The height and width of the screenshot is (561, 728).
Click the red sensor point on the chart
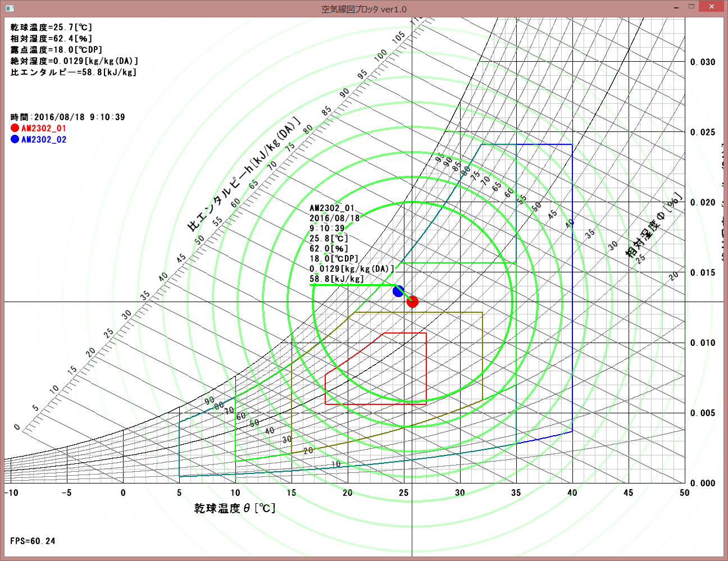(412, 302)
